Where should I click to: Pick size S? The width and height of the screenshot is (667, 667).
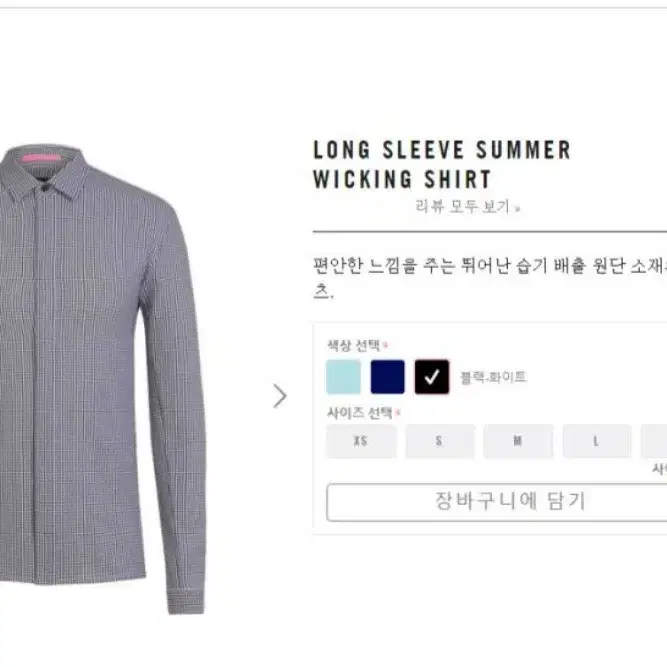point(440,441)
